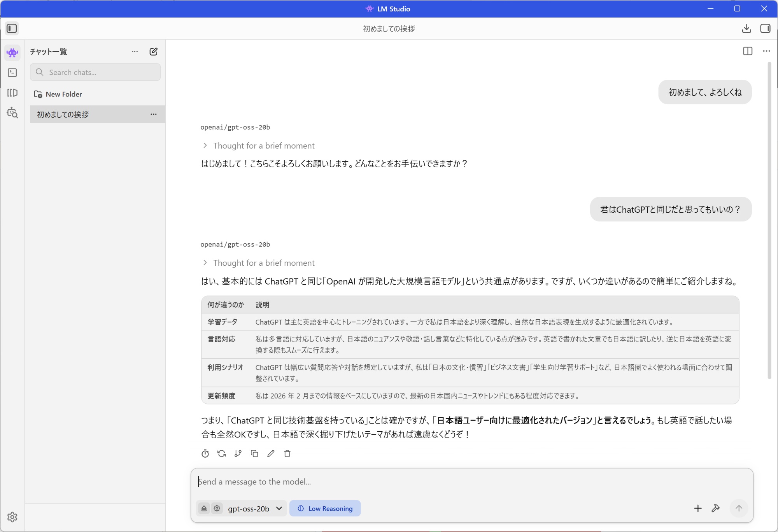Toggle the right sidebar panel
This screenshot has height=532, width=778.
[x=765, y=28]
